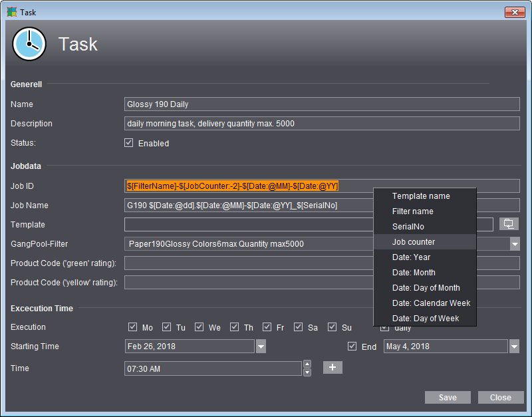The image size is (532, 417).
Task: Decrease time with the down spinner arrow
Action: pos(307,372)
